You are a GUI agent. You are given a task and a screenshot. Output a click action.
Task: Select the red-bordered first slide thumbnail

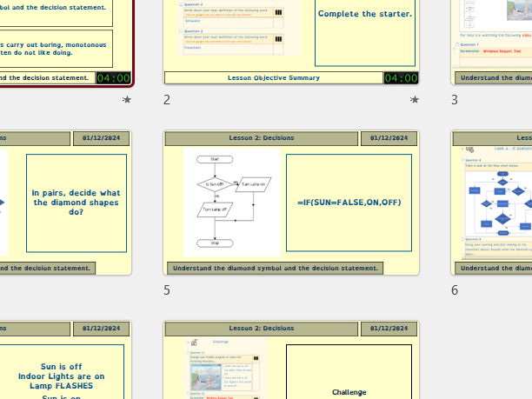[66, 43]
